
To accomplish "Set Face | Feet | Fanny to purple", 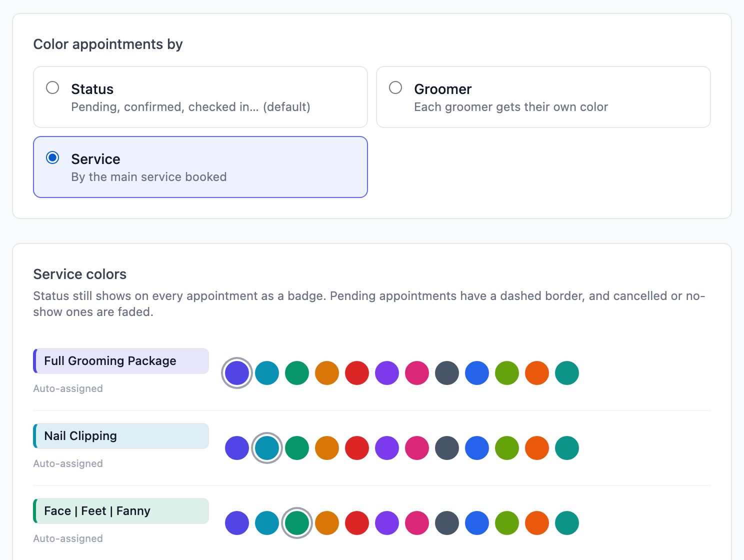I will tap(387, 523).
